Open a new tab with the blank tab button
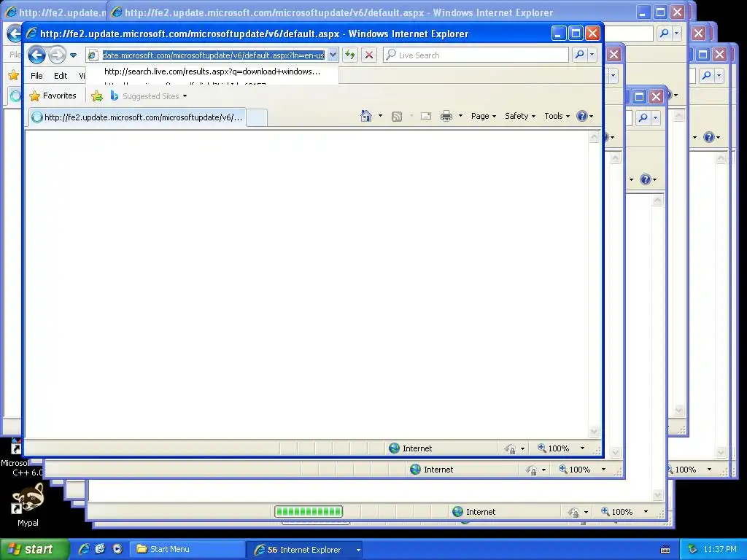747x560 pixels. 256,117
